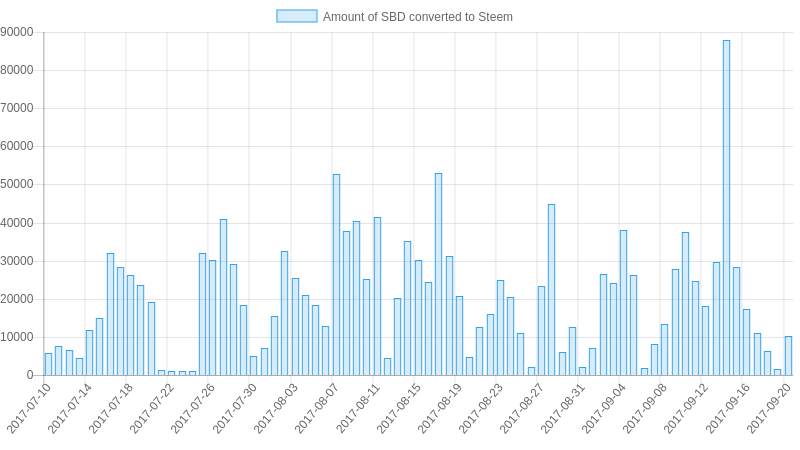Click the 2017-07-27 bar near 41000
The width and height of the screenshot is (800, 450).
coord(223,297)
